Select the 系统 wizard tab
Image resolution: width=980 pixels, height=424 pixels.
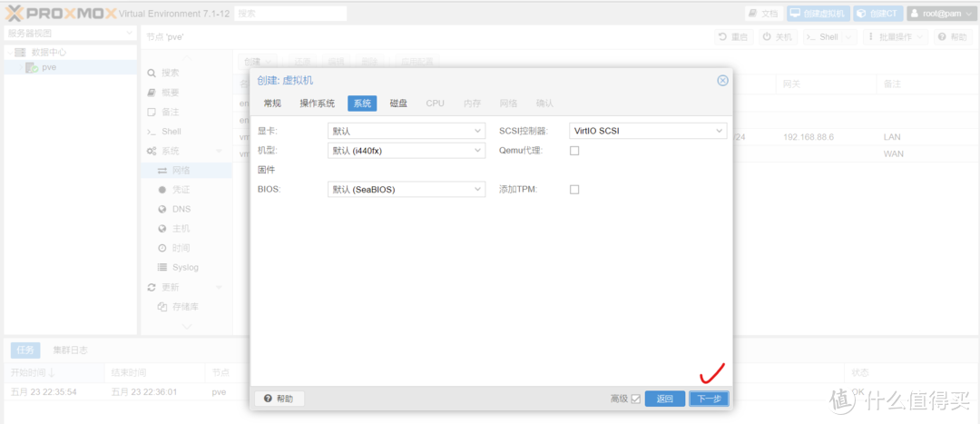(362, 104)
